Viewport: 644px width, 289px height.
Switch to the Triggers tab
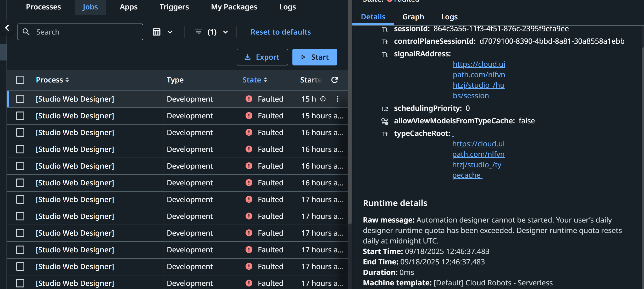[x=174, y=7]
